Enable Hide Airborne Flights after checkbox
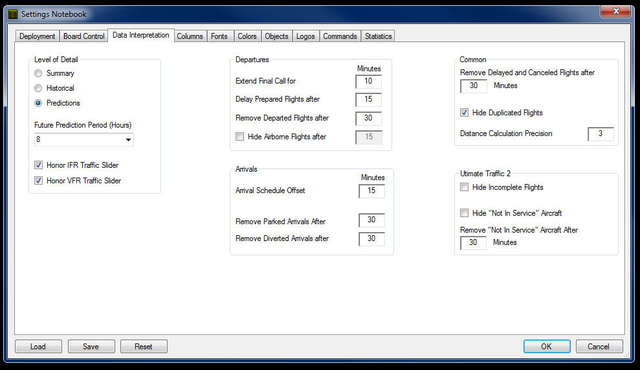The width and height of the screenshot is (640, 370). 240,136
